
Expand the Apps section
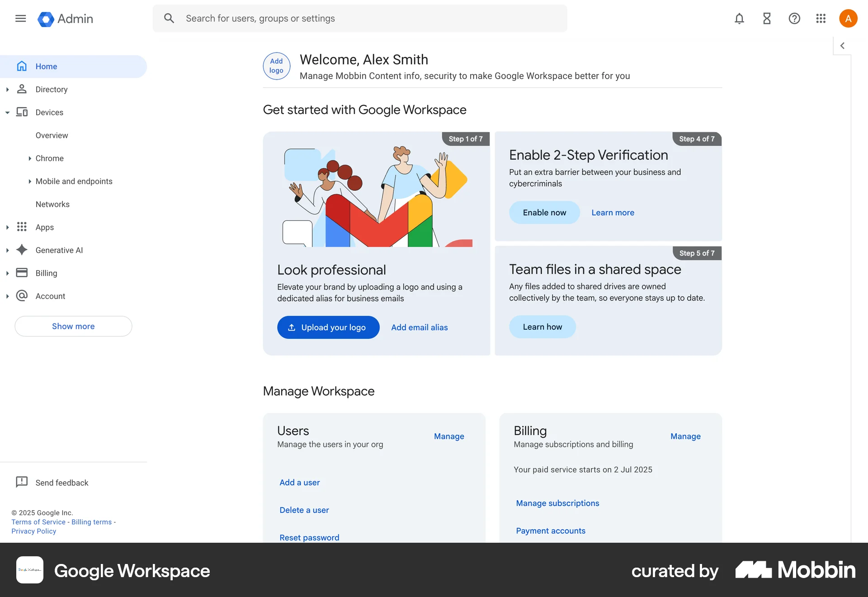point(7,227)
